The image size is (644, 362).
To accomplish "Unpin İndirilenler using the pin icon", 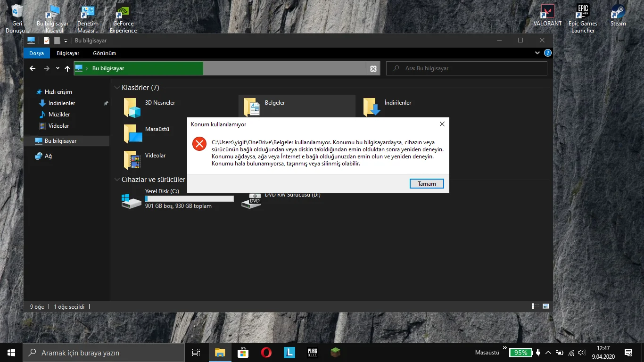I will [106, 103].
